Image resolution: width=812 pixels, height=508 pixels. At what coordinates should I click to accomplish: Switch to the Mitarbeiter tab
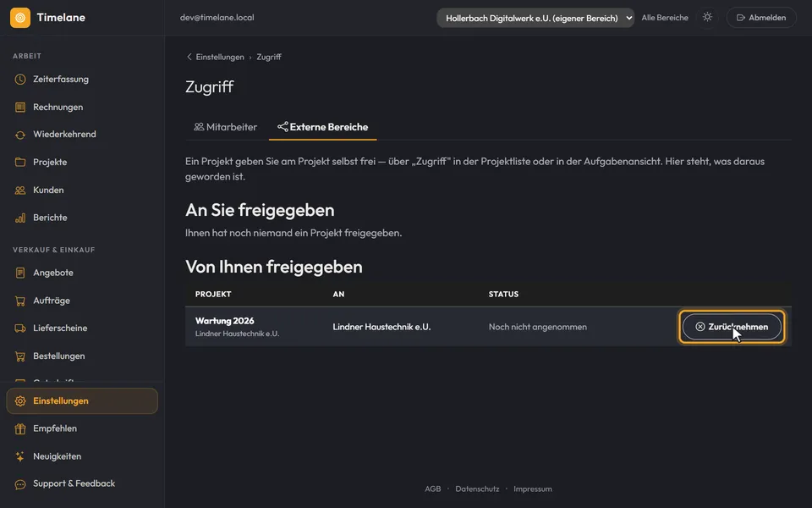pos(226,127)
